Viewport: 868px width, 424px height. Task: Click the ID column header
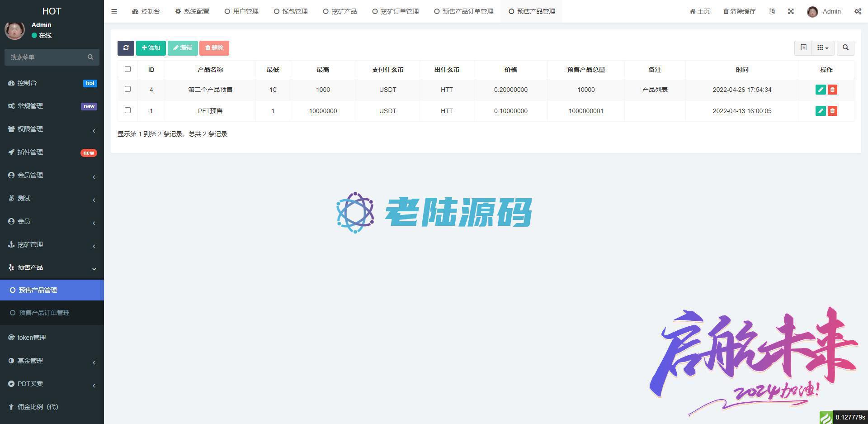click(x=151, y=70)
